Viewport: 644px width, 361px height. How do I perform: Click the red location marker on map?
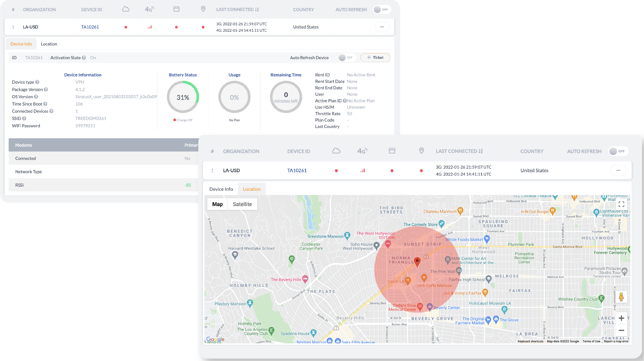[417, 261]
